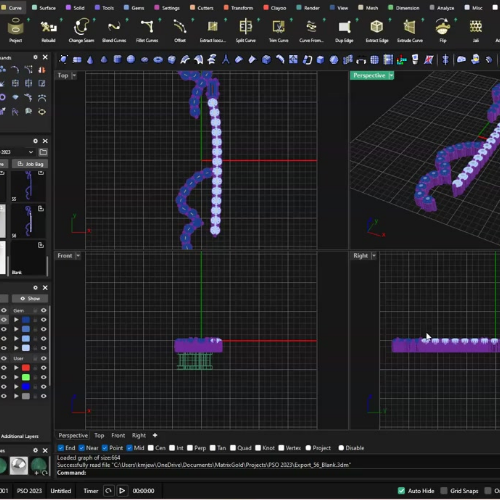This screenshot has height=500, width=500.
Task: Open the gear of the materials panel
Action: (x=35, y=450)
